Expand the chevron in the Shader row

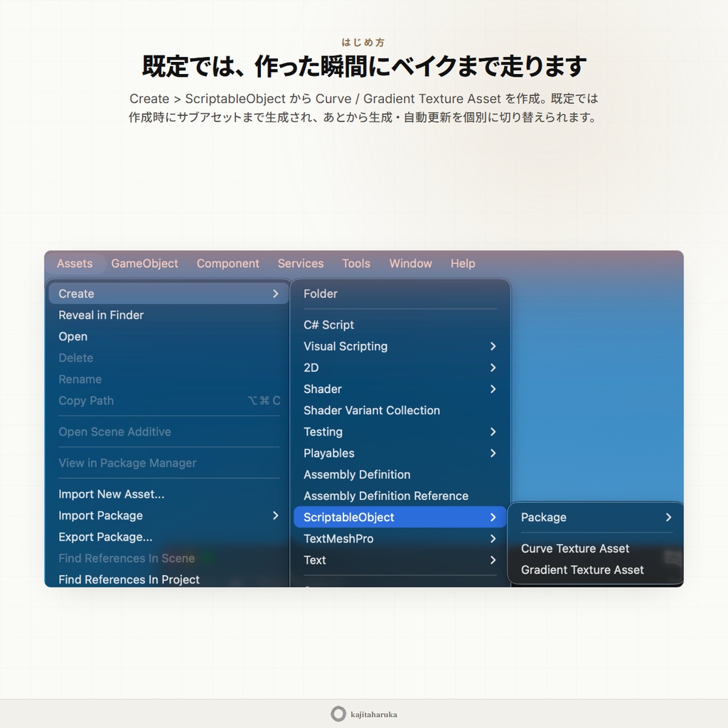tap(493, 389)
